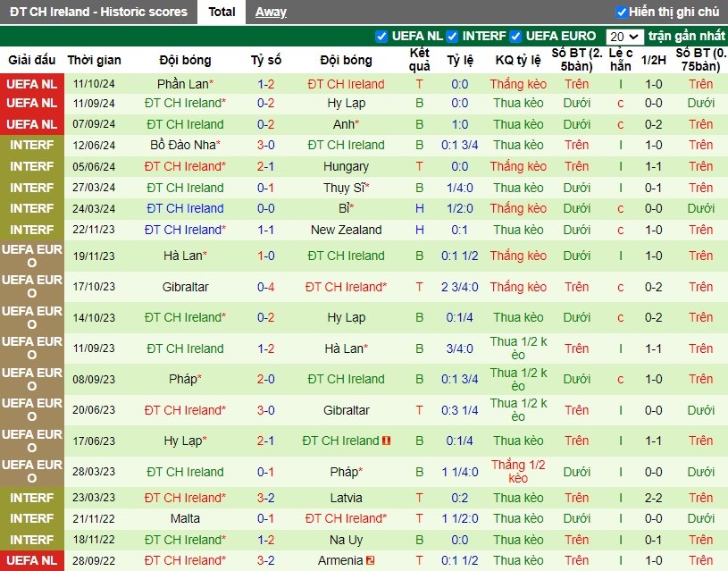Open score 3-2 of Latvia match
Image resolution: width=728 pixels, height=571 pixels.
[266, 498]
